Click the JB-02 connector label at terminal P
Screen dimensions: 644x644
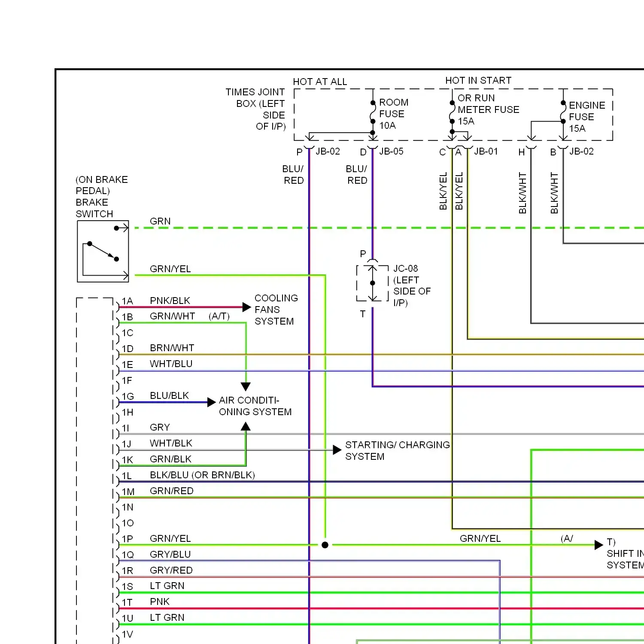[x=328, y=152]
